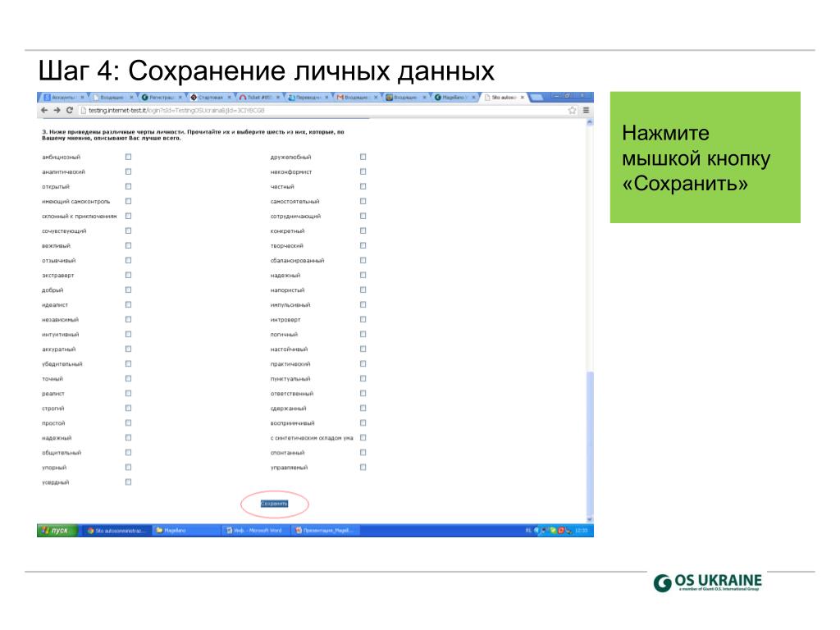Switch to the 'Аккаунты' tab
The height and width of the screenshot is (630, 840).
pos(63,98)
